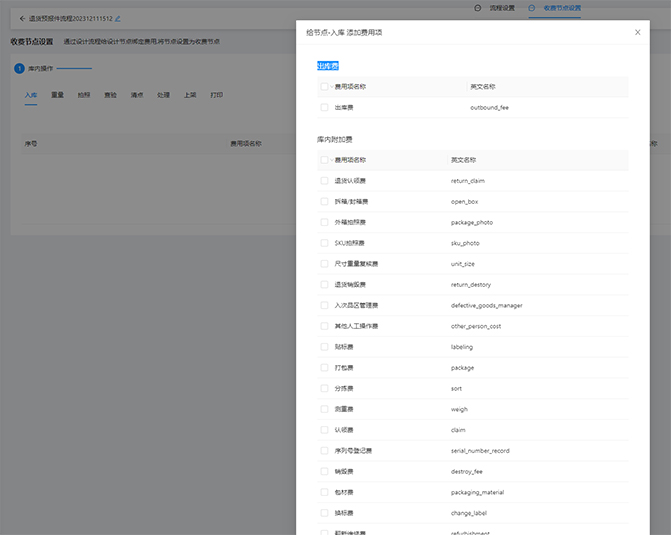Toggle select-all checkbox in 出库费 table header
The width and height of the screenshot is (671, 535).
[x=324, y=87]
